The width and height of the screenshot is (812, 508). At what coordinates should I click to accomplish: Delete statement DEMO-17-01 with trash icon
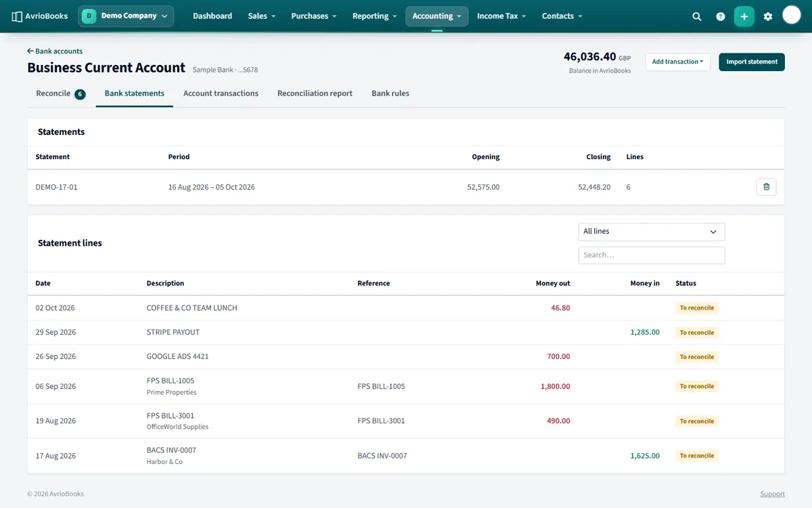[766, 187]
